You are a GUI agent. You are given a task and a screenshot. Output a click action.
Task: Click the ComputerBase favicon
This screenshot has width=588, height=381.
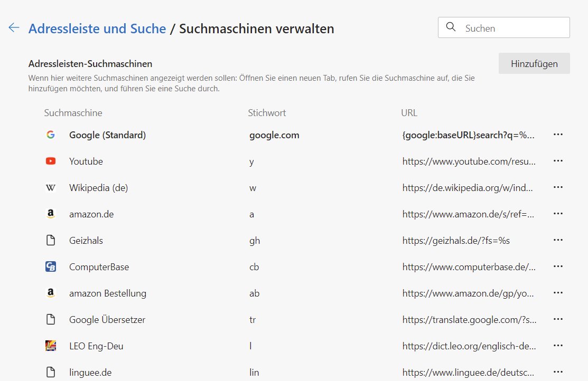pyautogui.click(x=51, y=266)
